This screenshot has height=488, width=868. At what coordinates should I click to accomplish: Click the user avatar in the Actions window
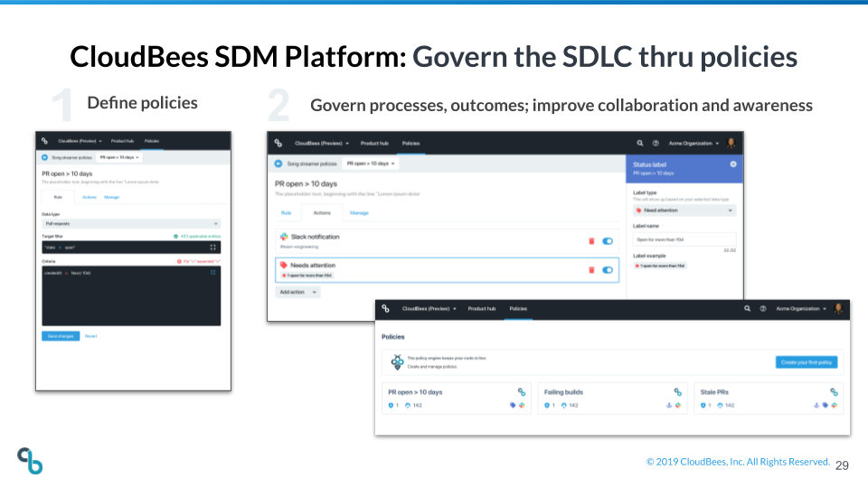click(731, 144)
